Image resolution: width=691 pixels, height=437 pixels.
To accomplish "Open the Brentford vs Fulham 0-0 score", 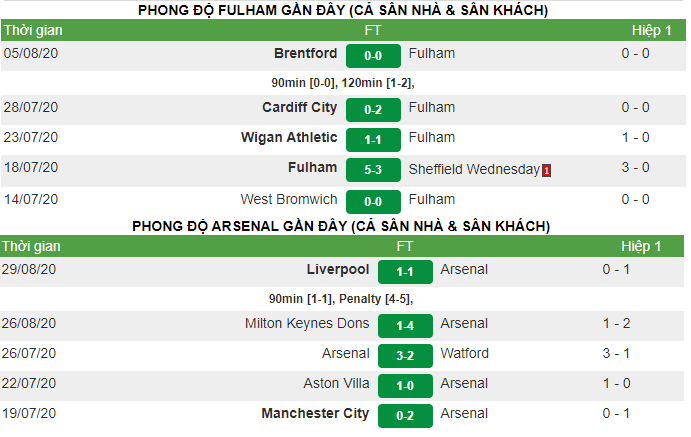I will tap(373, 56).
